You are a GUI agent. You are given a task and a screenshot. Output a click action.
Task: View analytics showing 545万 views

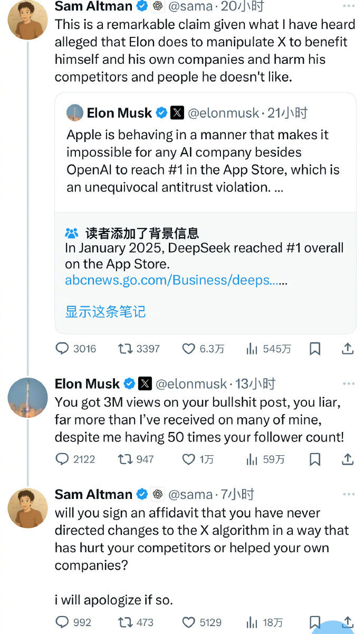pos(252,349)
